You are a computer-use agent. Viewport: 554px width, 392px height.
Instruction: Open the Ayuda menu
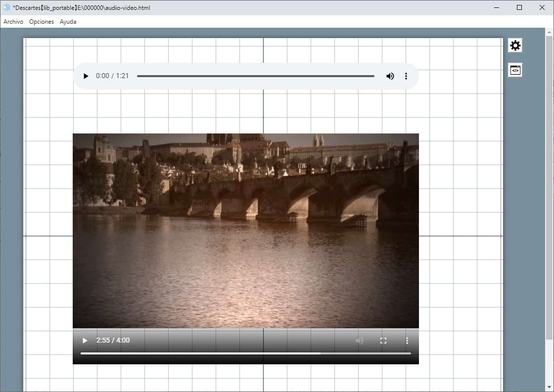[x=68, y=22]
